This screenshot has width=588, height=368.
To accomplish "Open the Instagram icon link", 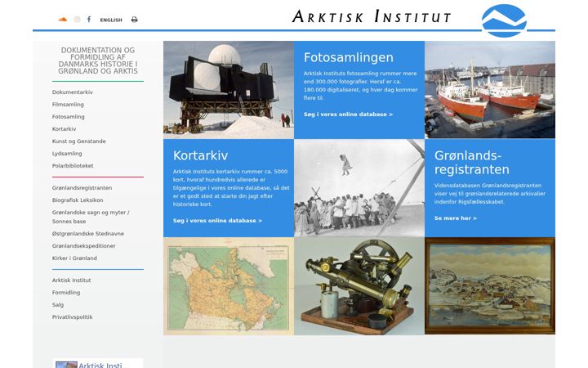I will coord(77,20).
